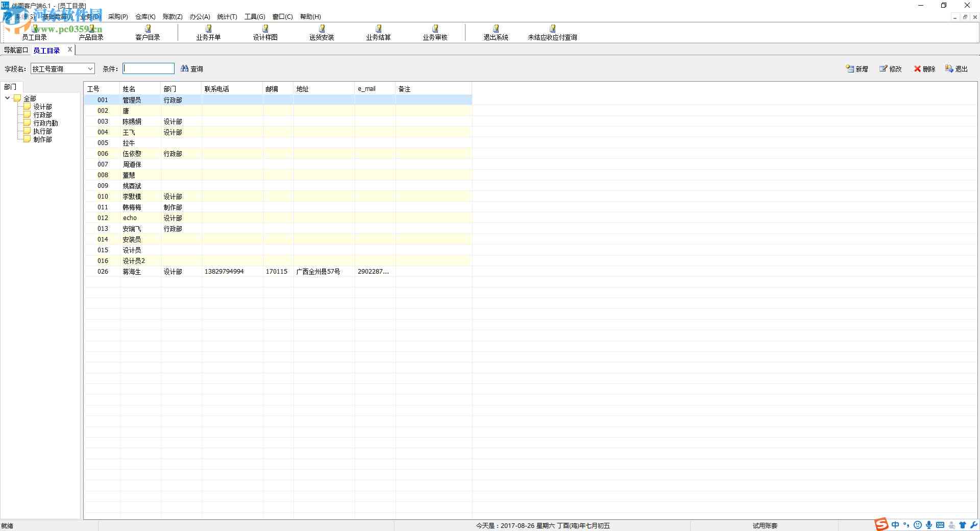Switch to 导航窗口 tab
Image resolution: width=980 pixels, height=531 pixels.
click(x=16, y=50)
